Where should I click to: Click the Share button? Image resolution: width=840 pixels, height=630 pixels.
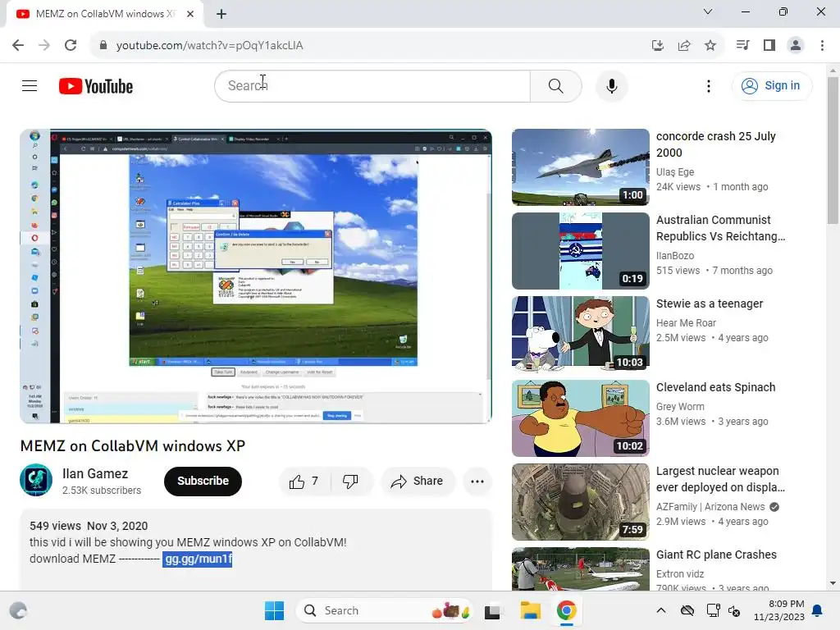(418, 481)
